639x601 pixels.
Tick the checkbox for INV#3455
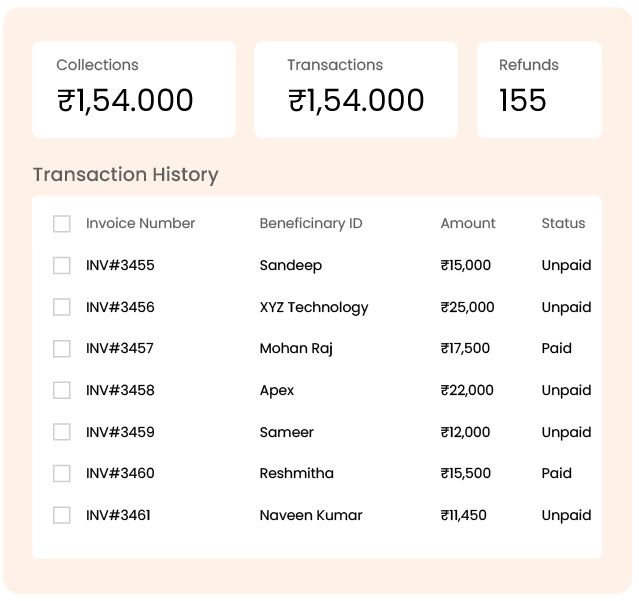62,266
